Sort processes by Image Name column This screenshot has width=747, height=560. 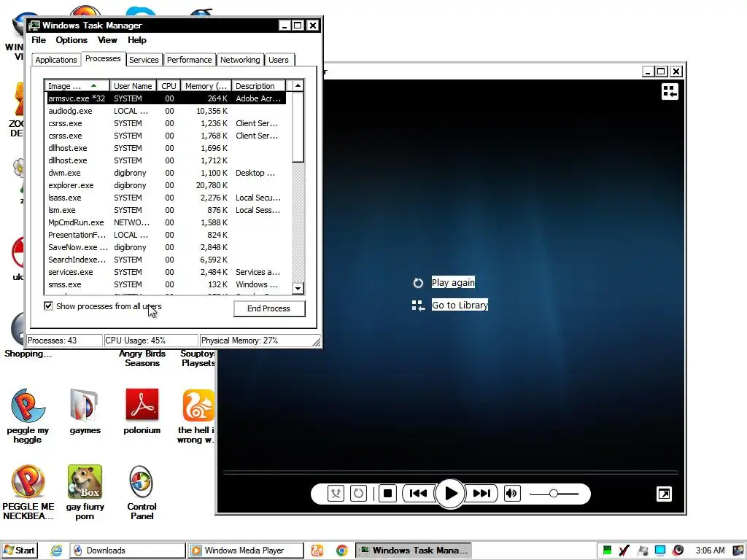pyautogui.click(x=77, y=86)
